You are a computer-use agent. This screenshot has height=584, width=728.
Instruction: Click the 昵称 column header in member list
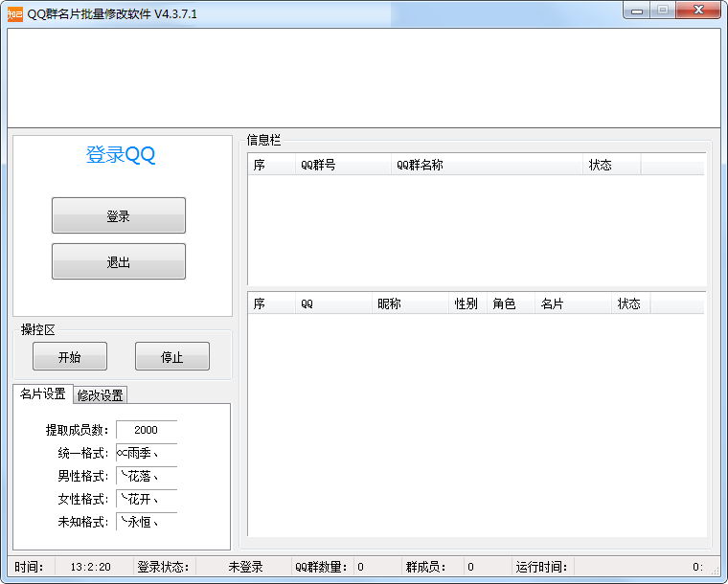click(x=410, y=304)
